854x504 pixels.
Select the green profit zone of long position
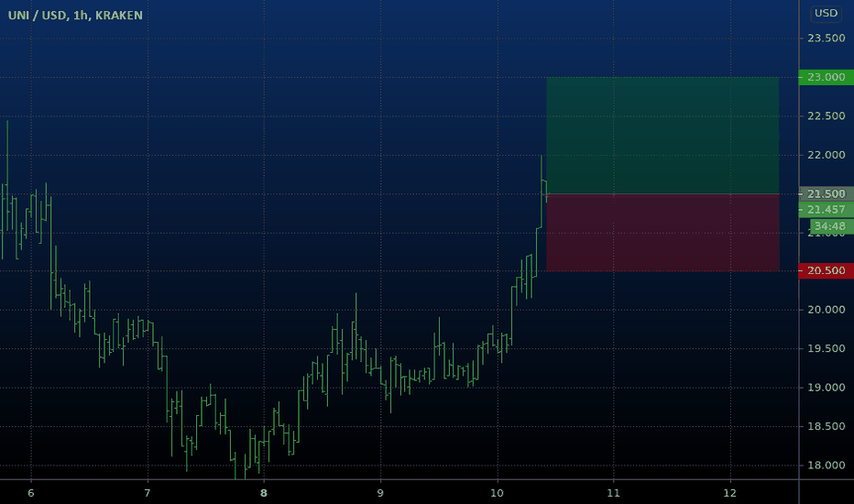pos(662,135)
